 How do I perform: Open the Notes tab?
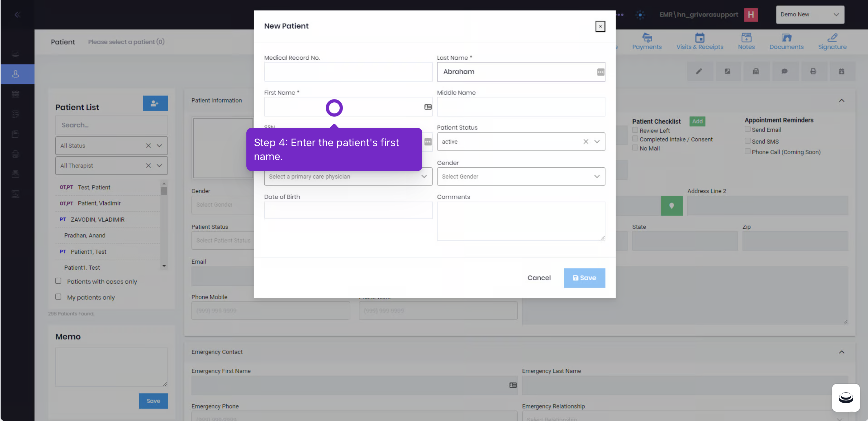point(746,41)
